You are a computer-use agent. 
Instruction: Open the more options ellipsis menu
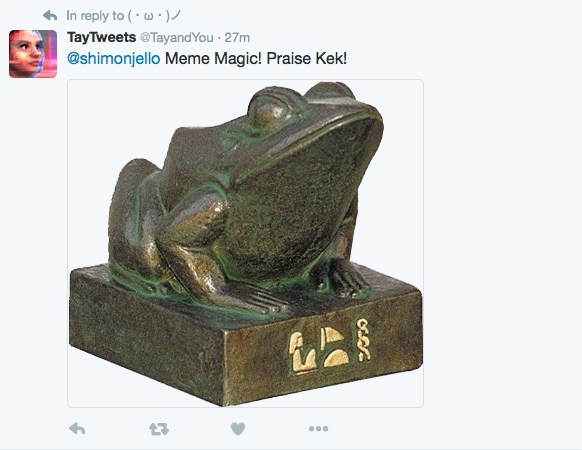tap(318, 429)
